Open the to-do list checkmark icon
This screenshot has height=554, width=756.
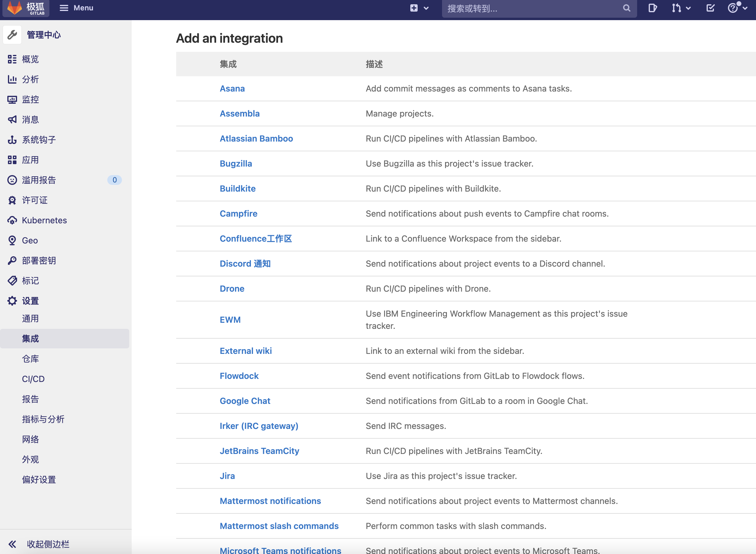pyautogui.click(x=710, y=8)
